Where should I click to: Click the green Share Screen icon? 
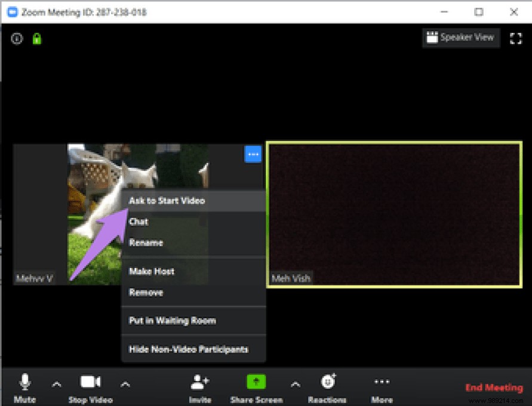pyautogui.click(x=256, y=382)
